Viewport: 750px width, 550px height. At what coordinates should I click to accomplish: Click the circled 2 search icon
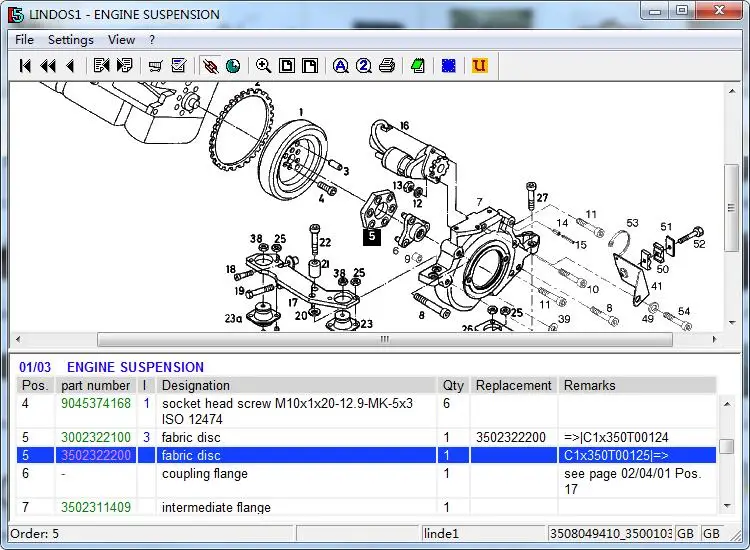click(364, 66)
